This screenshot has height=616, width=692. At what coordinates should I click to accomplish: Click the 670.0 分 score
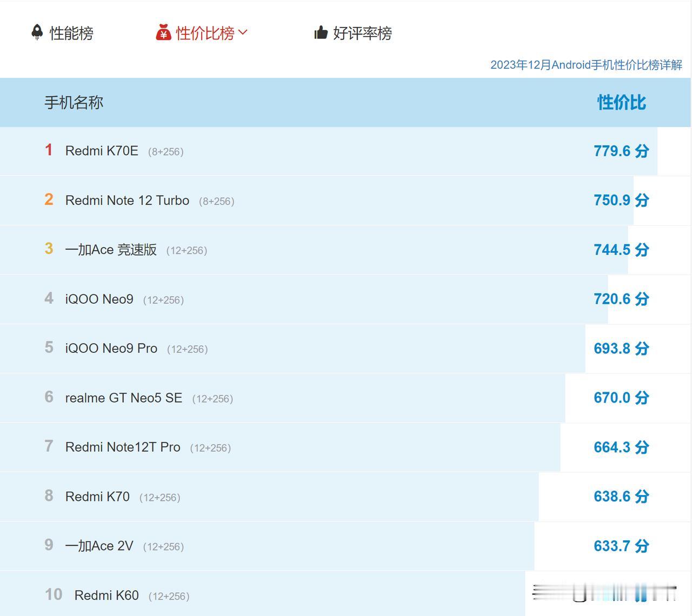(621, 398)
